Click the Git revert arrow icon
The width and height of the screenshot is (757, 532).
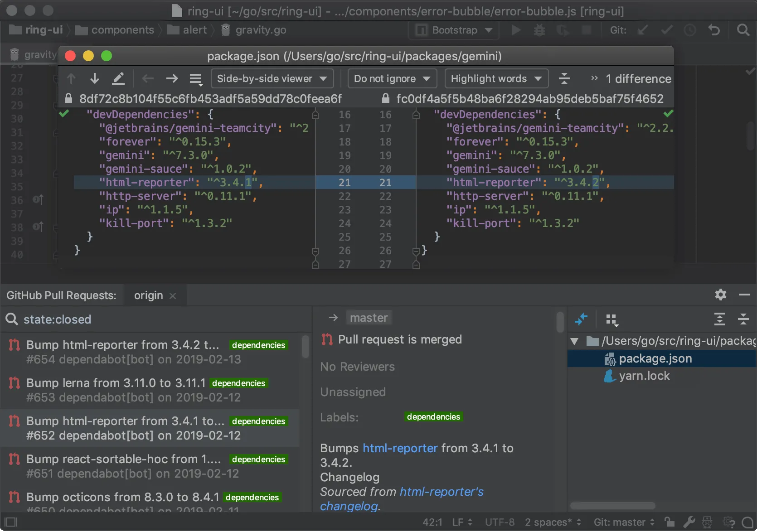click(x=714, y=30)
